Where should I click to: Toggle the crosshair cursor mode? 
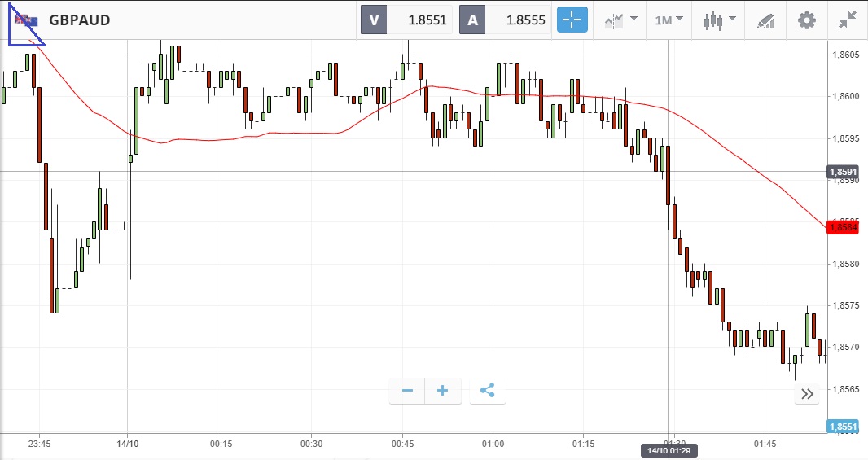pos(572,20)
